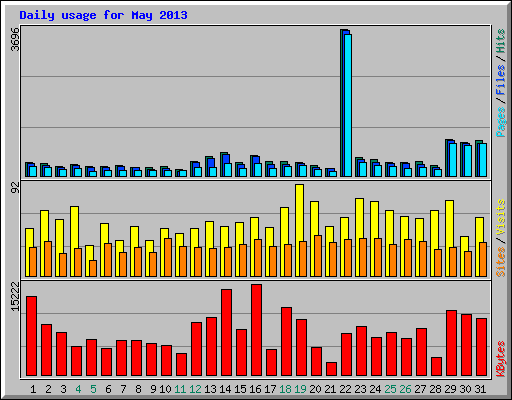Click the orange sites bar for day 20

click(318, 256)
